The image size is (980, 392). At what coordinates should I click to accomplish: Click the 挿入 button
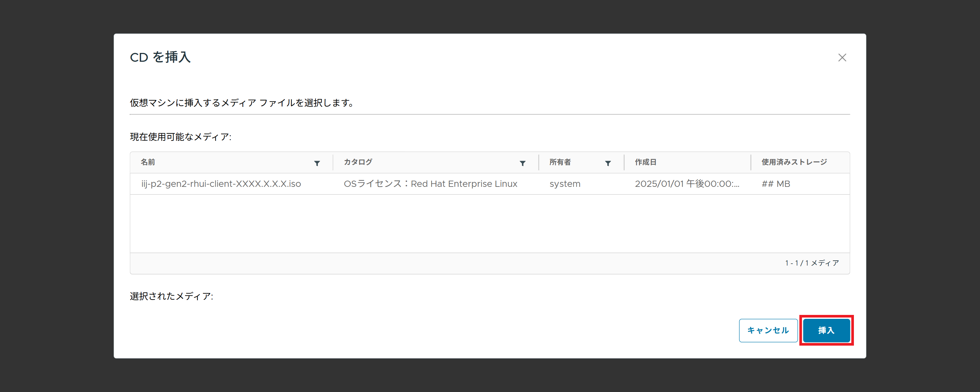826,330
